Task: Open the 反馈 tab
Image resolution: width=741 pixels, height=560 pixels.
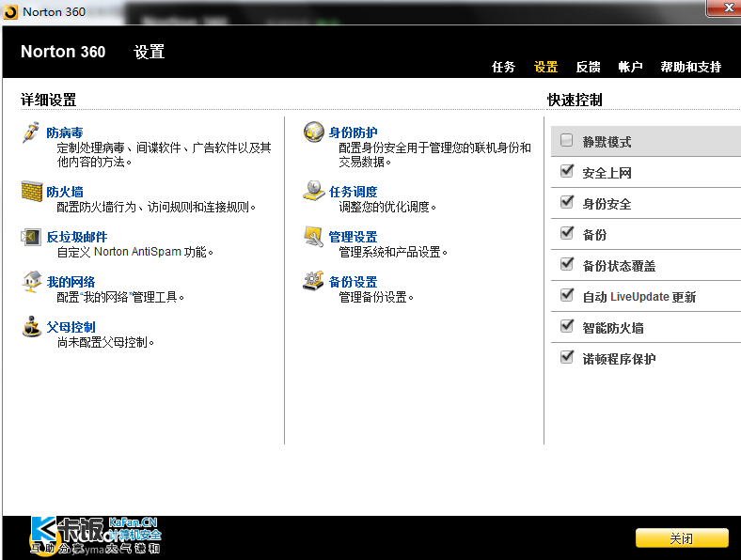Action: point(588,67)
